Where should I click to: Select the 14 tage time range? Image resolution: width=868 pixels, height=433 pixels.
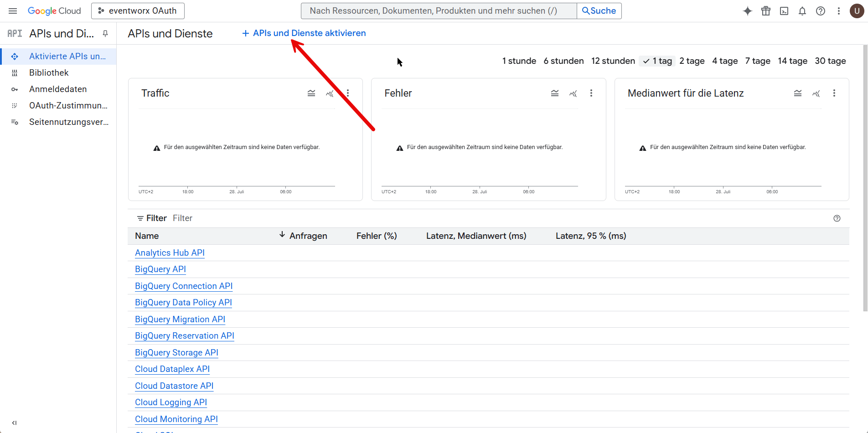[x=792, y=61]
